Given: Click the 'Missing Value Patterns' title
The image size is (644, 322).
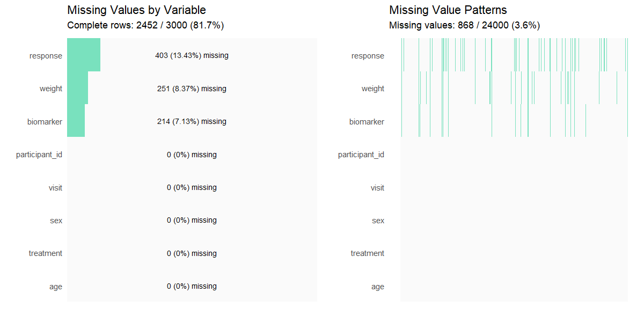Looking at the screenshot, I should tap(448, 10).
